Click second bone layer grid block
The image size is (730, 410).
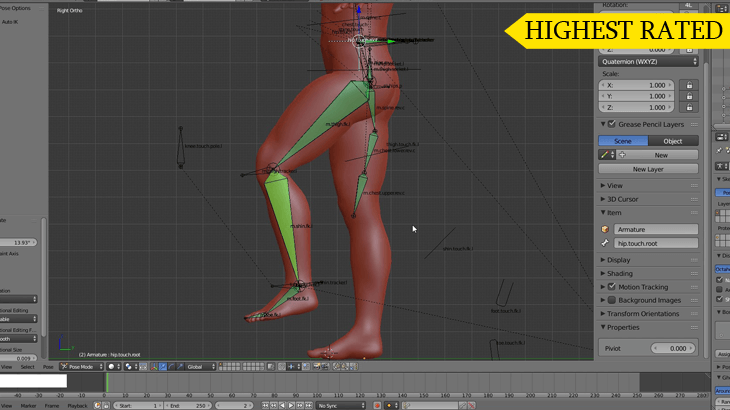253,367
